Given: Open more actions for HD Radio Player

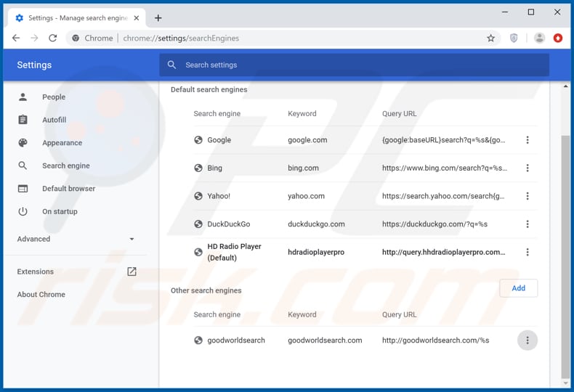Looking at the screenshot, I should click(527, 252).
